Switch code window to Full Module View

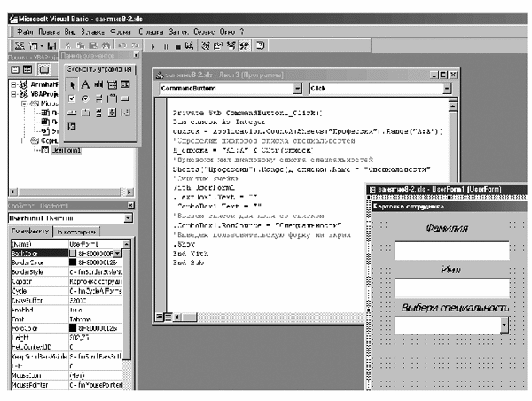[168, 317]
